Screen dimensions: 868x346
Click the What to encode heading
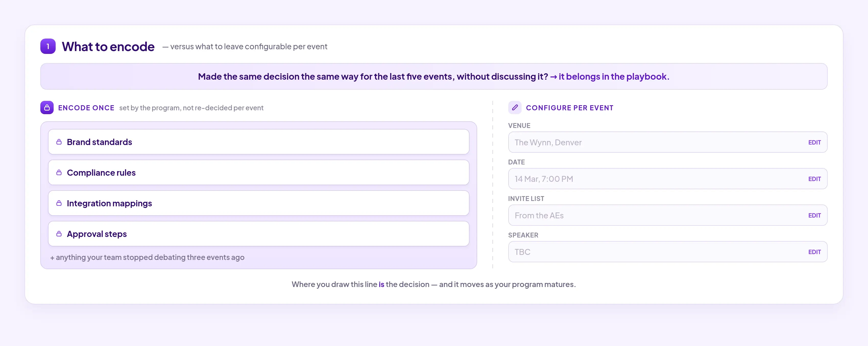pyautogui.click(x=108, y=46)
